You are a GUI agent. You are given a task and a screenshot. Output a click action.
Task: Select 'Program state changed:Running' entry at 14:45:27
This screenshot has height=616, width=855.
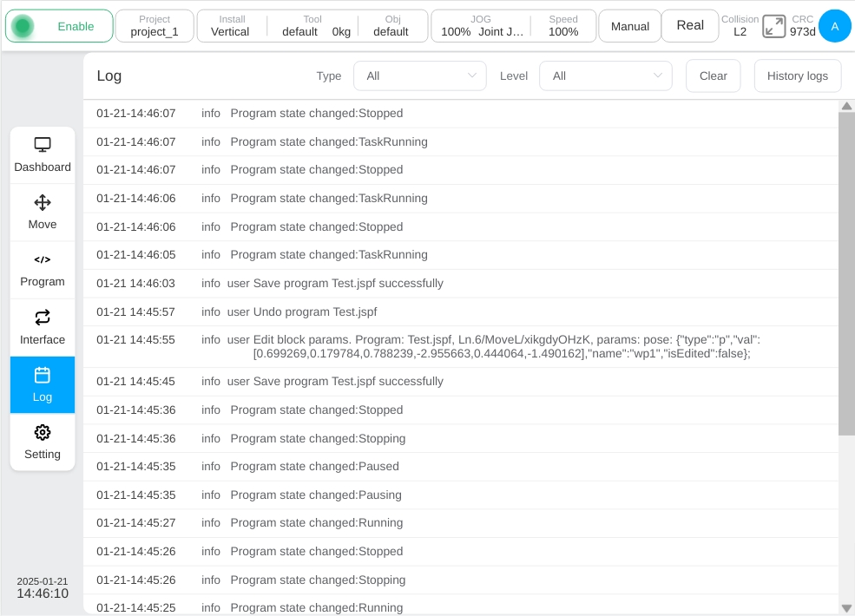(460, 523)
